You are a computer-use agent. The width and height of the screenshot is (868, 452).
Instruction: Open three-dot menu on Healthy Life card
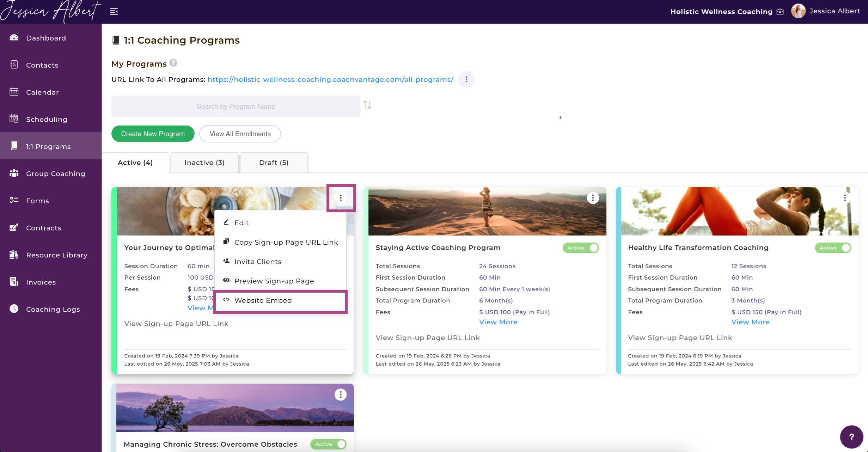tap(845, 198)
